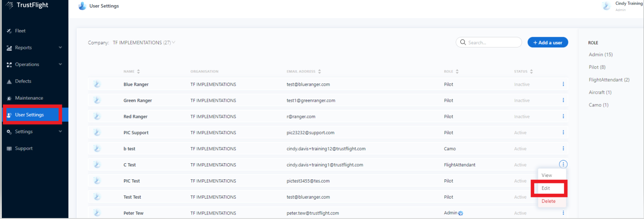644x219 pixels.
Task: Click verified badge next to Peter Tew's Admin role
Action: [461, 213]
